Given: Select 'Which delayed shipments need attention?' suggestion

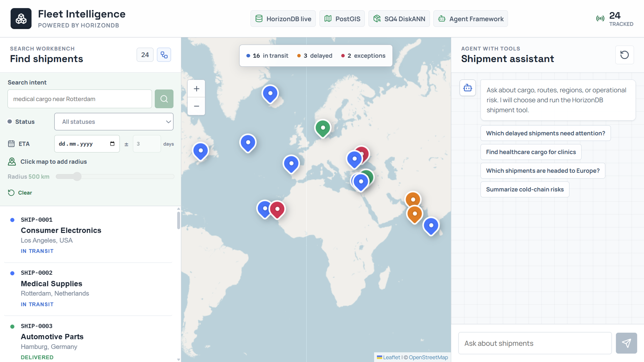Looking at the screenshot, I should 545,133.
